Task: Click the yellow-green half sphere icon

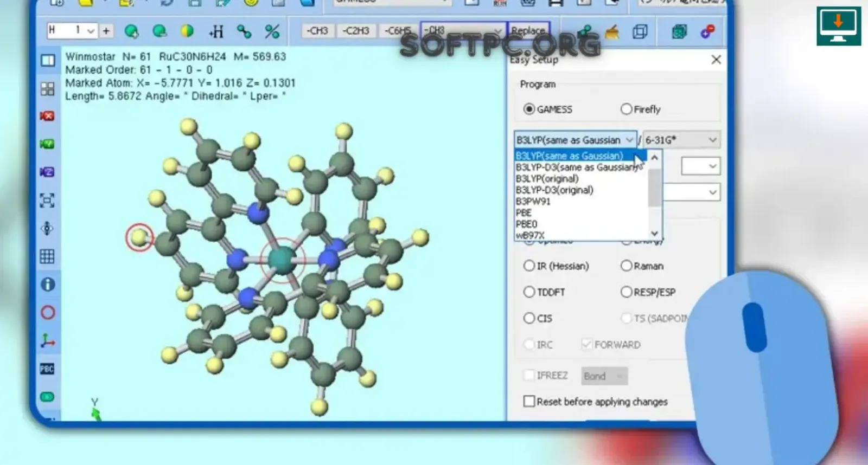Action: [187, 31]
